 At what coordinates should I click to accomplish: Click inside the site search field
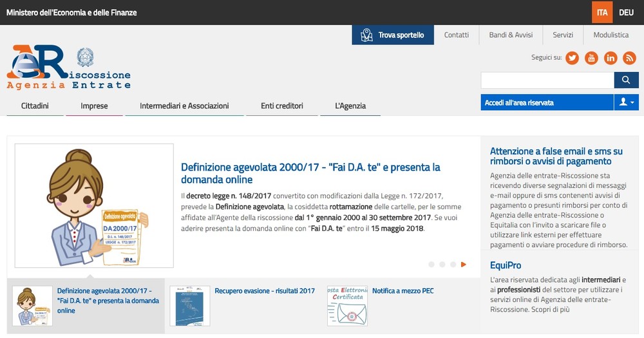[x=547, y=80]
